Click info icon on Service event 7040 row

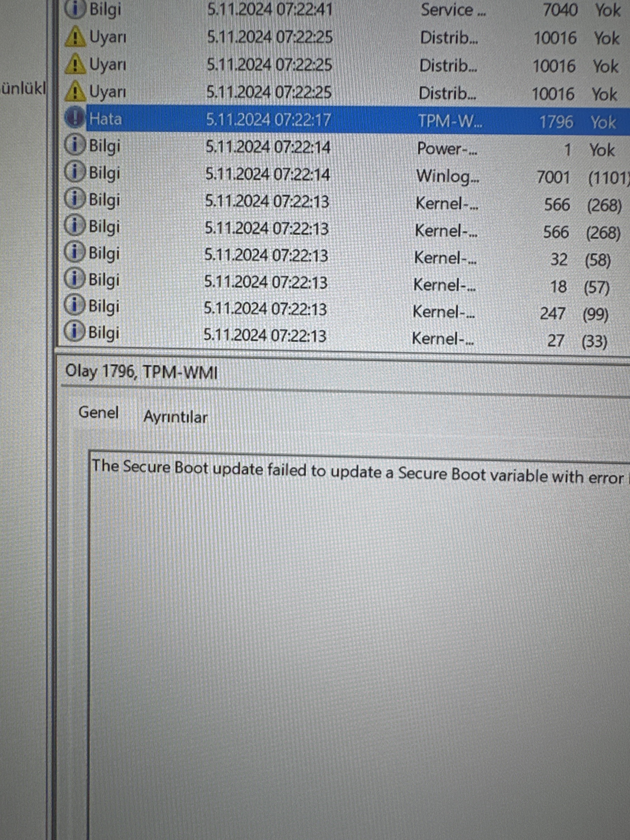tap(75, 9)
